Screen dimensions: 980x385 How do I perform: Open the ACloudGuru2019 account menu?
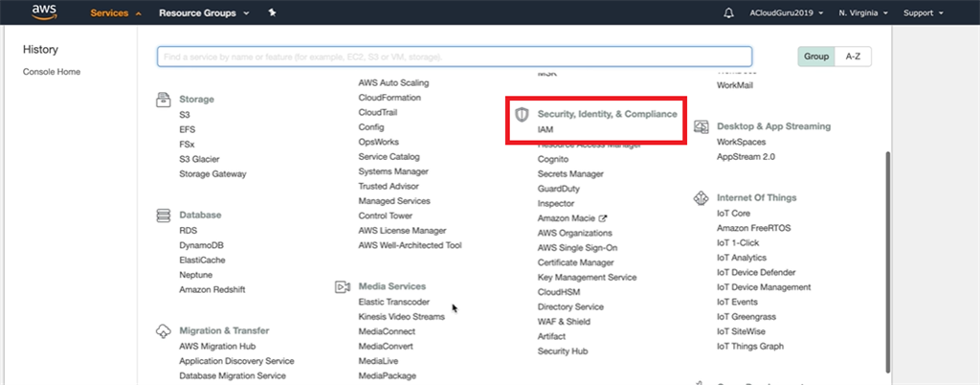pos(787,13)
